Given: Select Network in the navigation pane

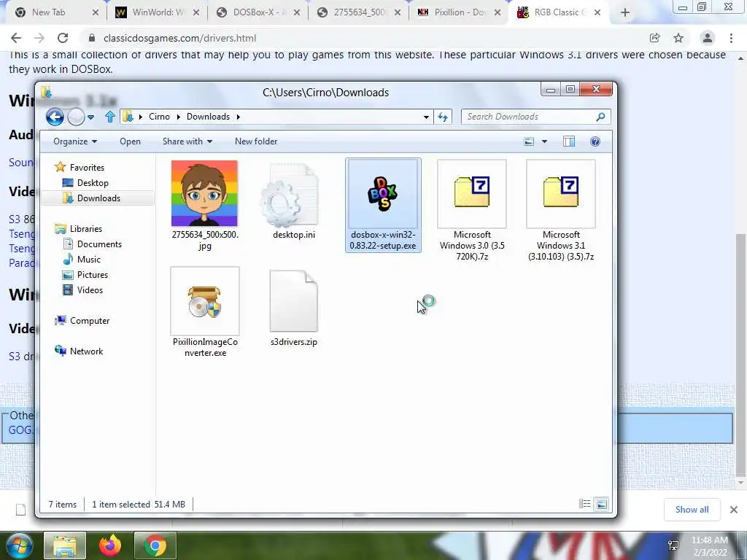Looking at the screenshot, I should click(86, 351).
